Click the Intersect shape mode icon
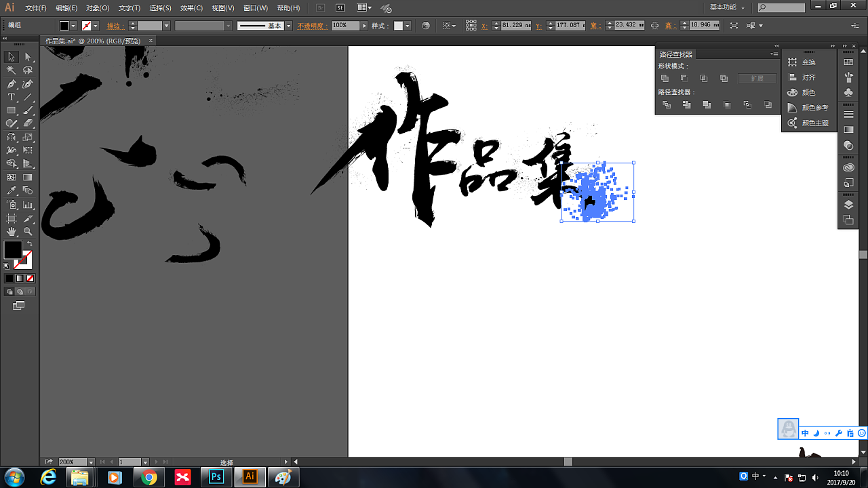Image resolution: width=868 pixels, height=488 pixels. pyautogui.click(x=704, y=79)
